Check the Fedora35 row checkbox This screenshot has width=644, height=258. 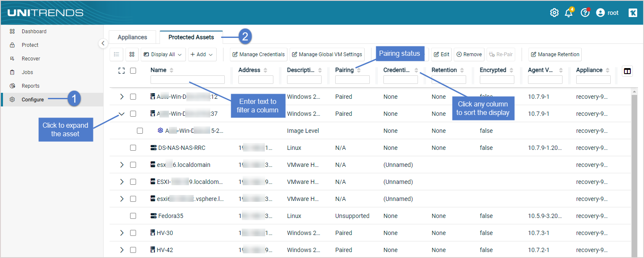(133, 216)
